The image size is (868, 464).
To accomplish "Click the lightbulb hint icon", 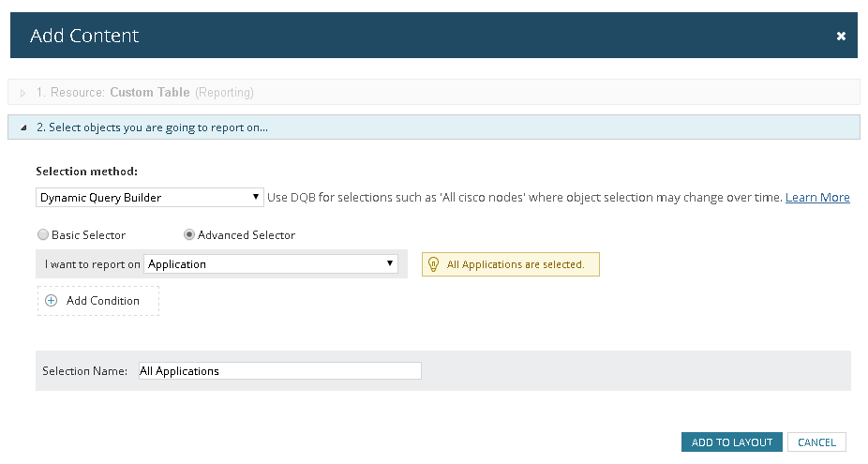I will [434, 264].
